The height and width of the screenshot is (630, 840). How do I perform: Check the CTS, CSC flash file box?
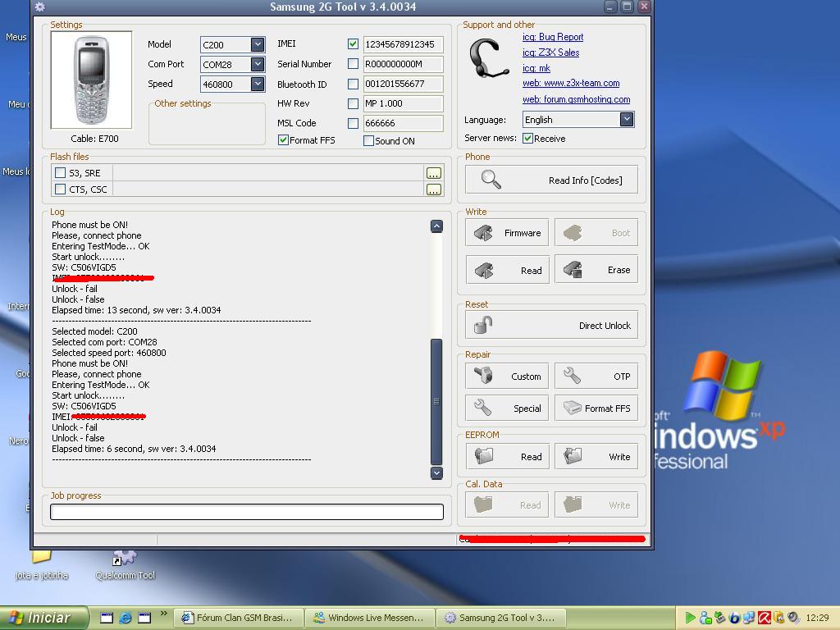tap(61, 189)
